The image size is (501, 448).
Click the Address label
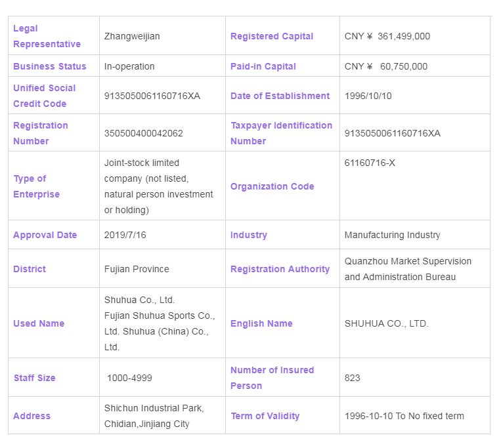32,416
